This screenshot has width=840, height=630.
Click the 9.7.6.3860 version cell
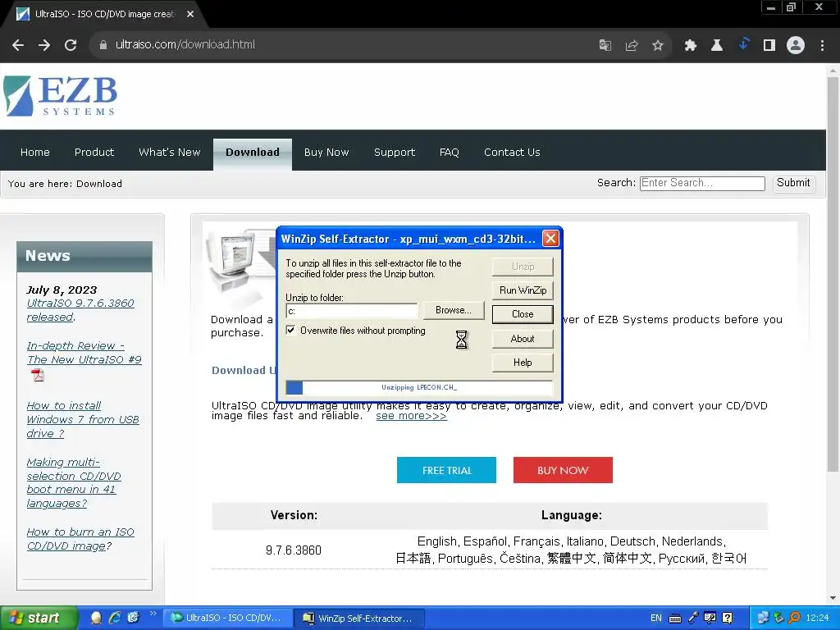tap(294, 550)
